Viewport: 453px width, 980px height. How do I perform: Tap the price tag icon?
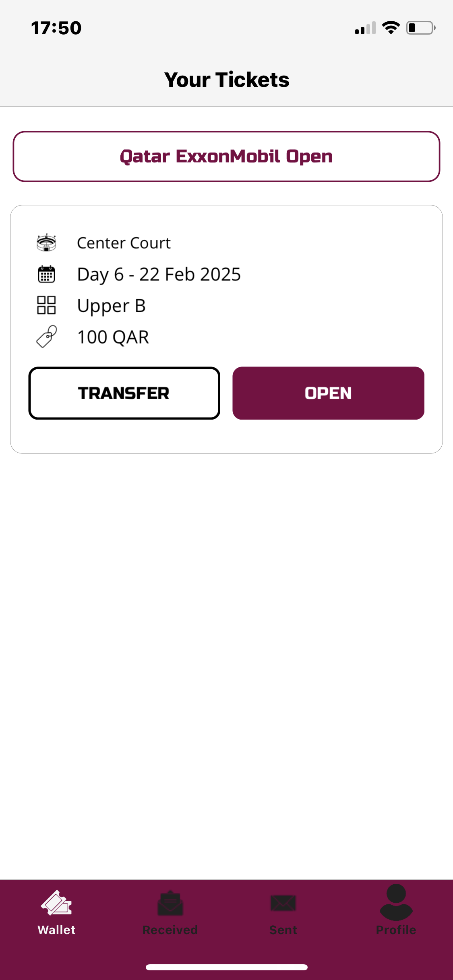pos(46,336)
